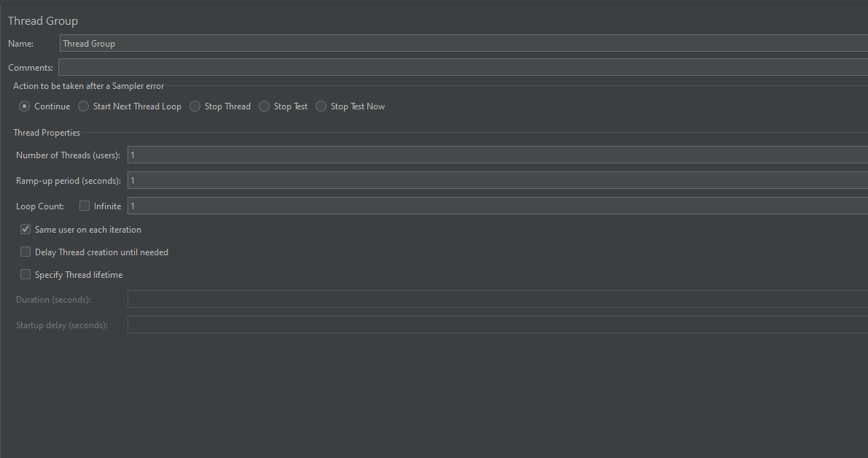Select Start Next Thread Loop option

pos(83,106)
